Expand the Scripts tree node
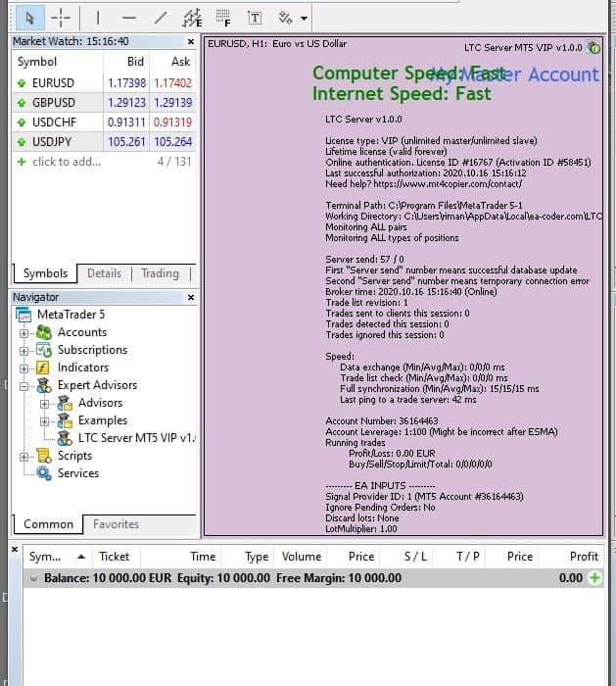The width and height of the screenshot is (616, 686). click(x=24, y=457)
